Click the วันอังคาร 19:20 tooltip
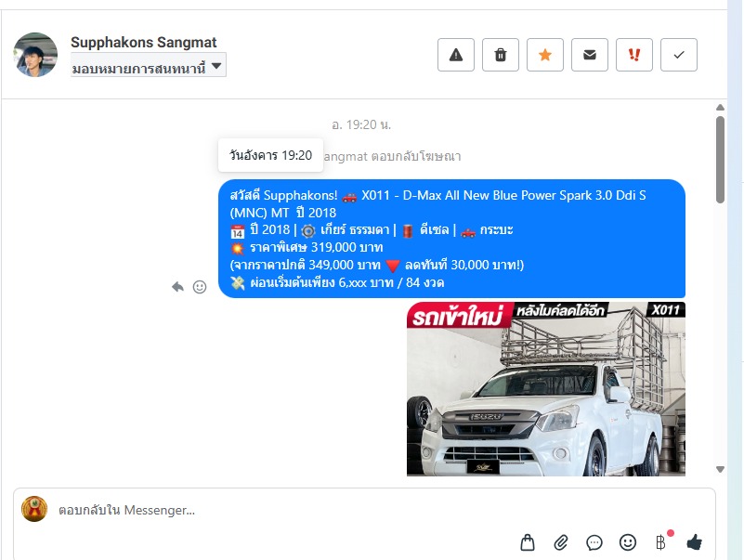Viewport: 744px width, 560px height. click(x=270, y=155)
